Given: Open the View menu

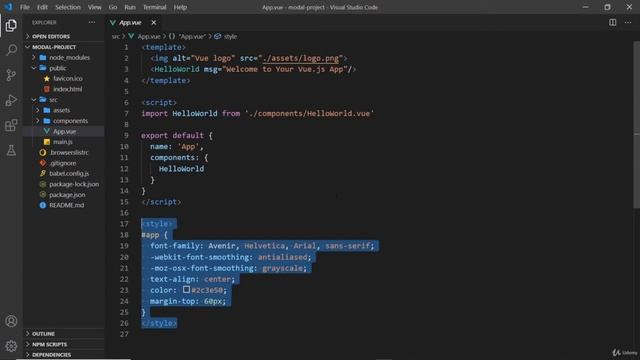Looking at the screenshot, I should tap(94, 7).
